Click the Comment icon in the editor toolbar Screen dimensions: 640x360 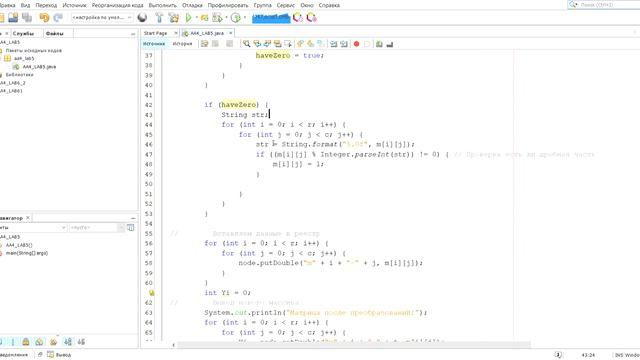tap(379, 44)
